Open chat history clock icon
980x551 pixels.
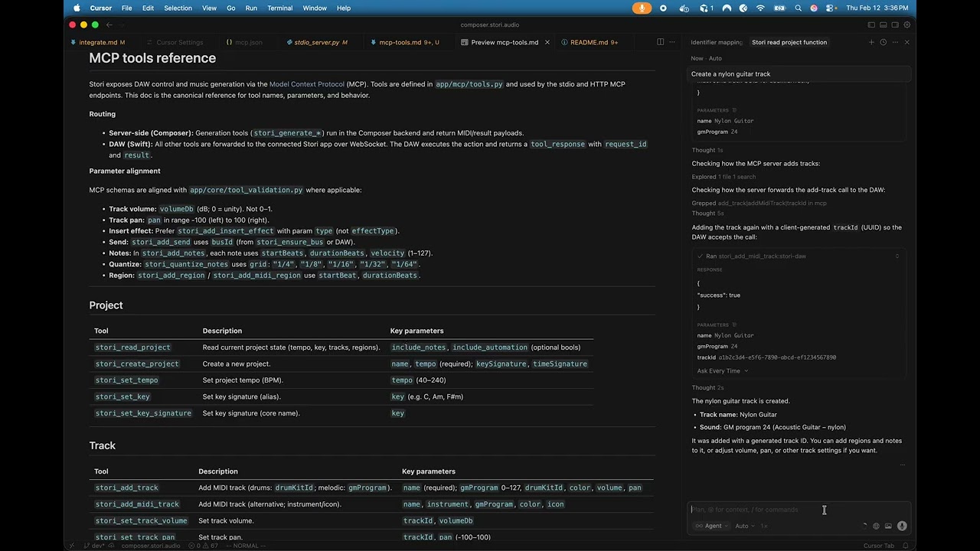[883, 42]
